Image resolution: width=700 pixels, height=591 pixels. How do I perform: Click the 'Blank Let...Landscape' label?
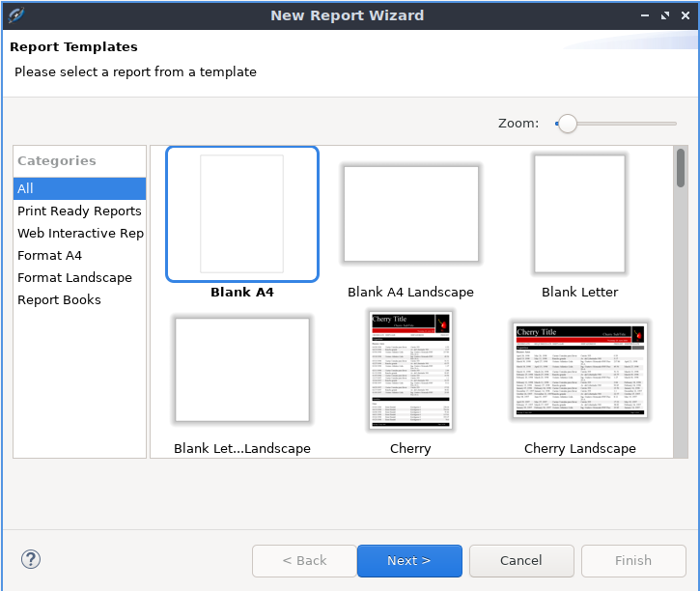coord(242,448)
